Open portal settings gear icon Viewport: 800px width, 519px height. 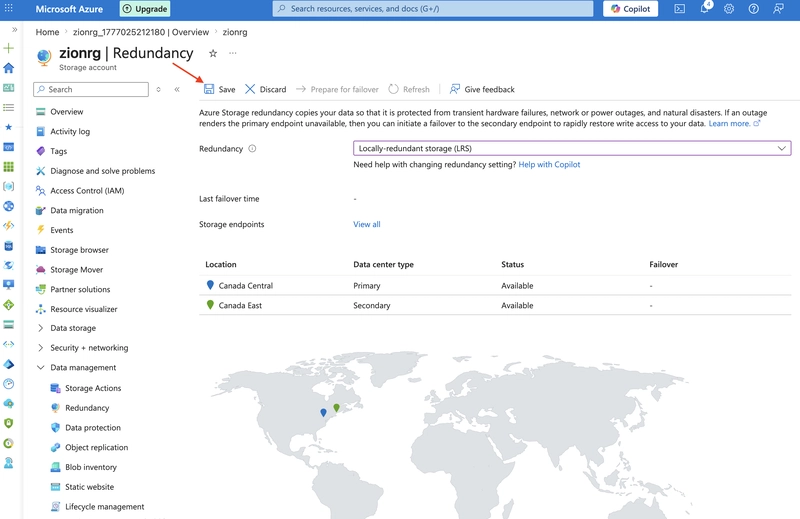click(x=729, y=9)
